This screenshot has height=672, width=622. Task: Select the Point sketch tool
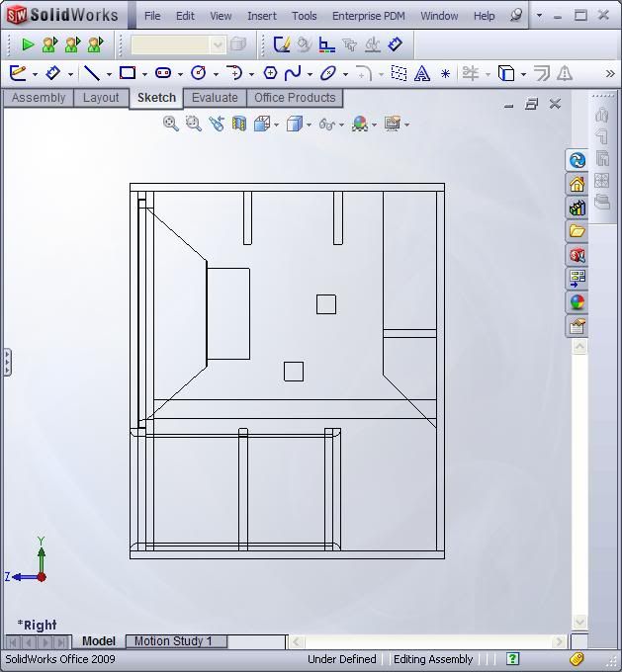(x=445, y=74)
